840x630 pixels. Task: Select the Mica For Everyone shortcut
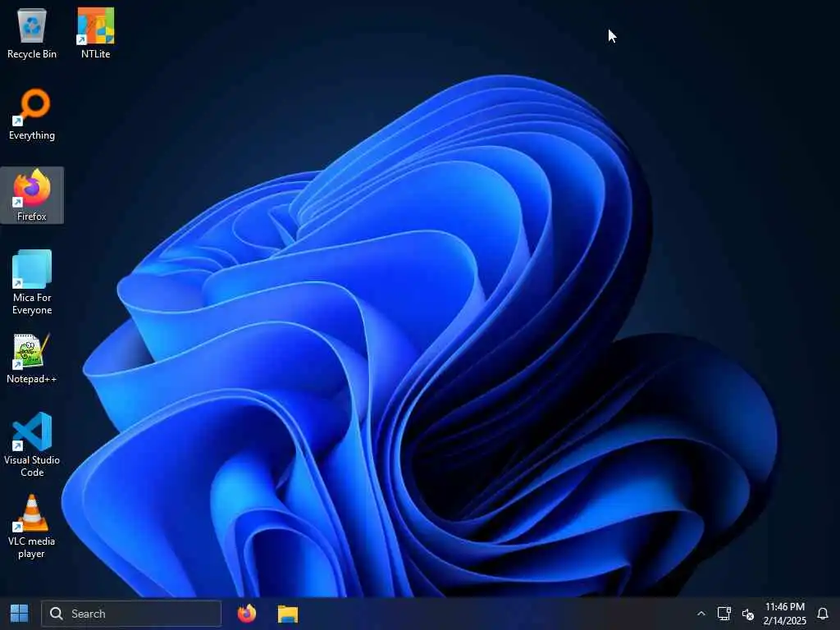[x=32, y=282]
